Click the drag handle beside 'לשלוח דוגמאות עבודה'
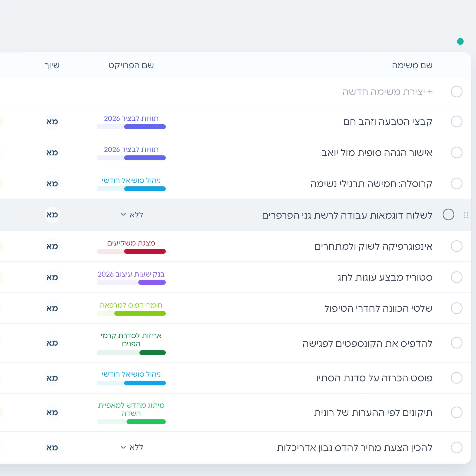 point(466,215)
